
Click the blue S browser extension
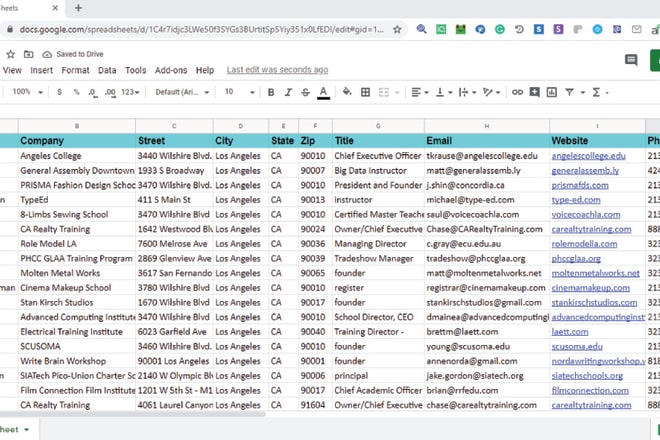coord(539,29)
